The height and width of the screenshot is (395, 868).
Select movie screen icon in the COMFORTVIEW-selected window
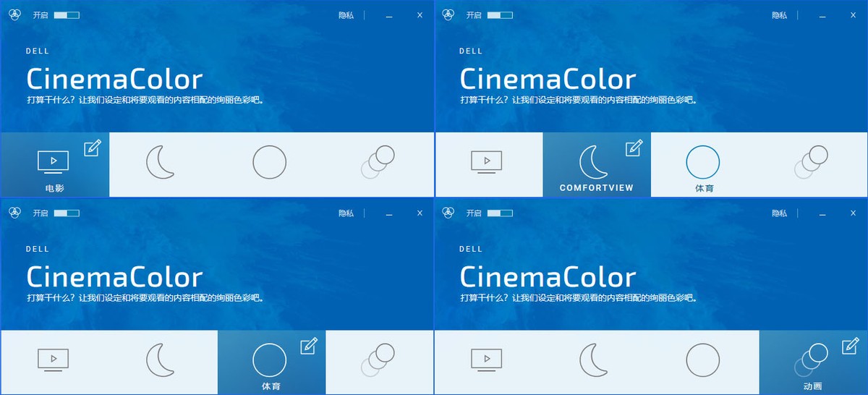[487, 162]
